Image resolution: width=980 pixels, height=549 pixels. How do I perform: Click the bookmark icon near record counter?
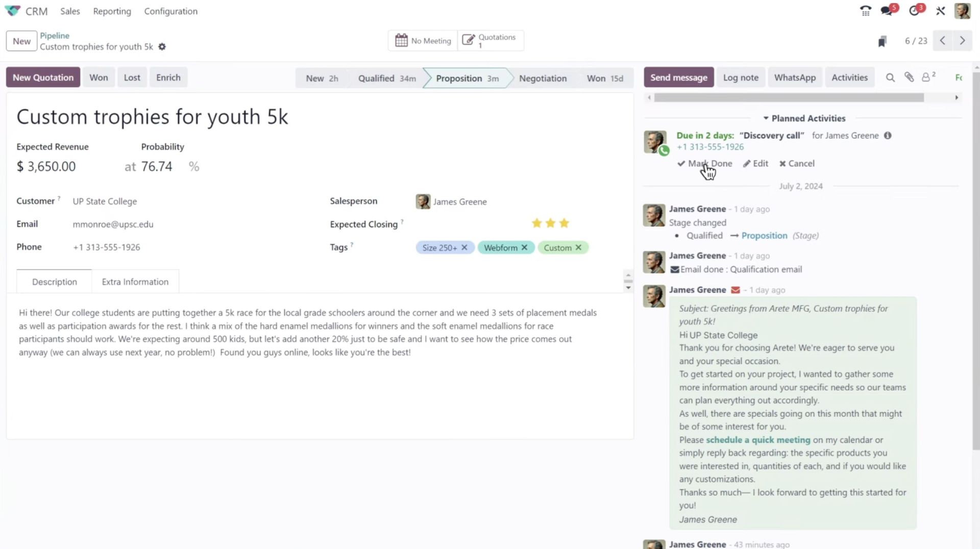pos(882,41)
